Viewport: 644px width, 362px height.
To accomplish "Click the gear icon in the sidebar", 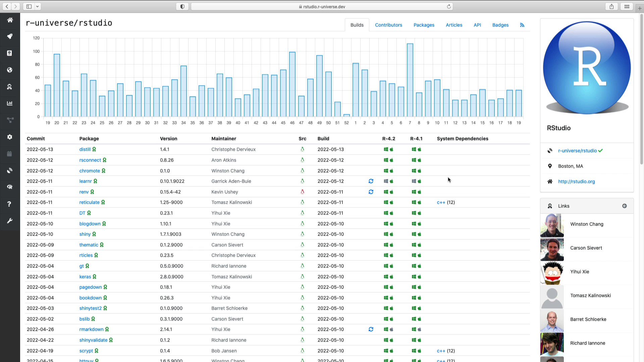I will coord(10,137).
